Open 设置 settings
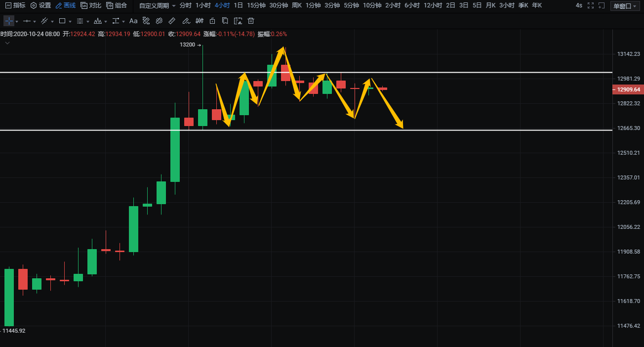 pyautogui.click(x=40, y=5)
